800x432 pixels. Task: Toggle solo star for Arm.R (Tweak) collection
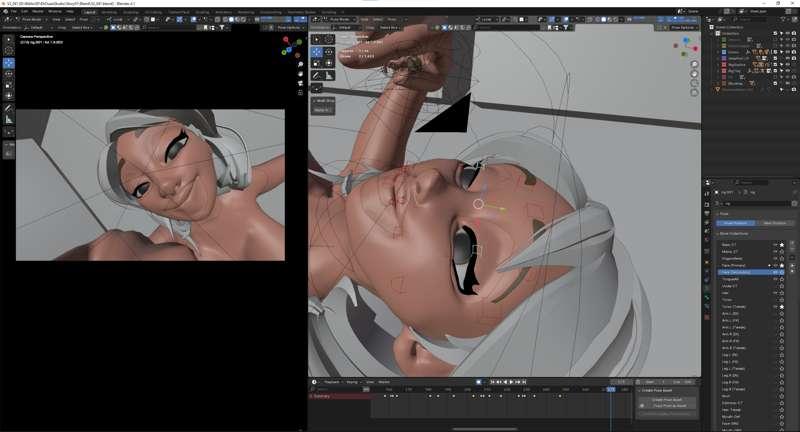782,348
